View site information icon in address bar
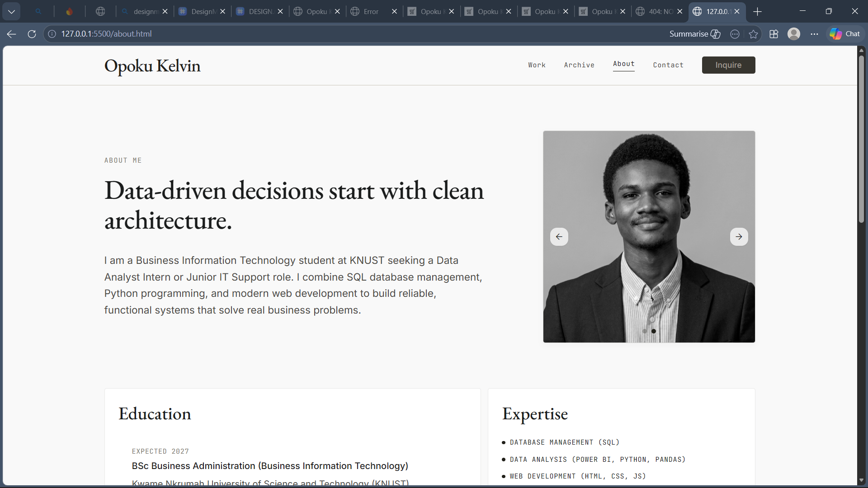 coord(52,34)
